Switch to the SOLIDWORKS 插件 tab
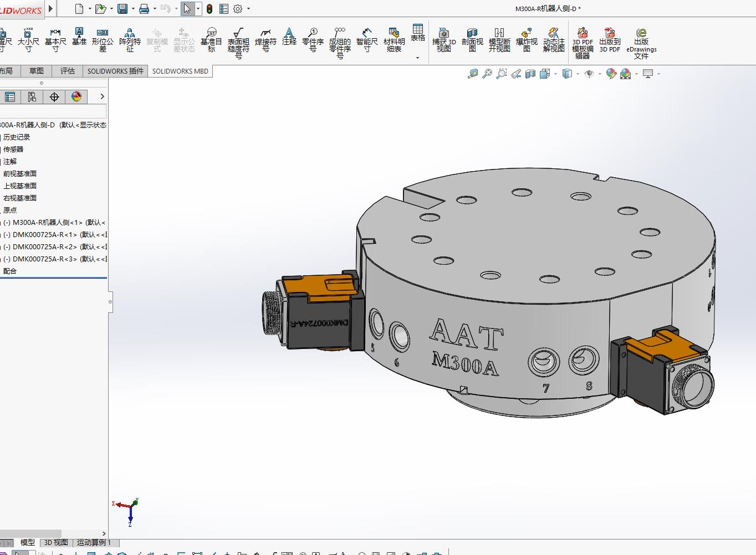This screenshot has width=756, height=555. 115,71
